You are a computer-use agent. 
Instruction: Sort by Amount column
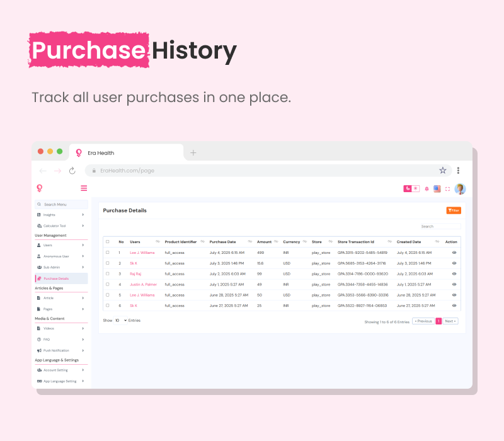(276, 242)
